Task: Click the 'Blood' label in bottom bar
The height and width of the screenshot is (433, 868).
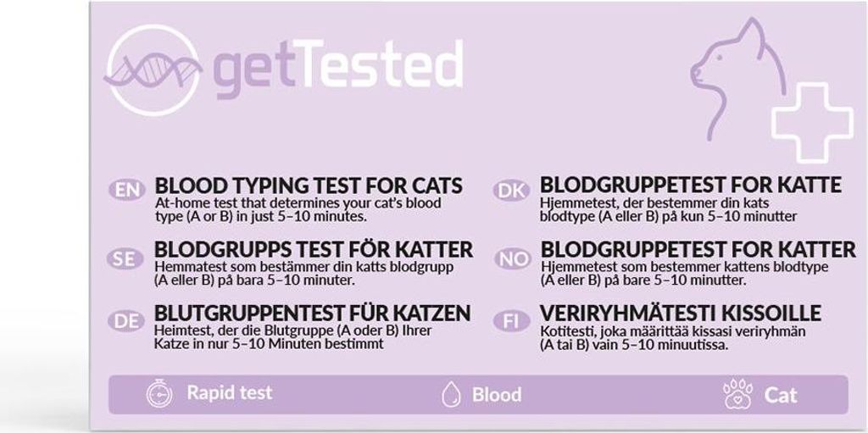Action: tap(497, 395)
